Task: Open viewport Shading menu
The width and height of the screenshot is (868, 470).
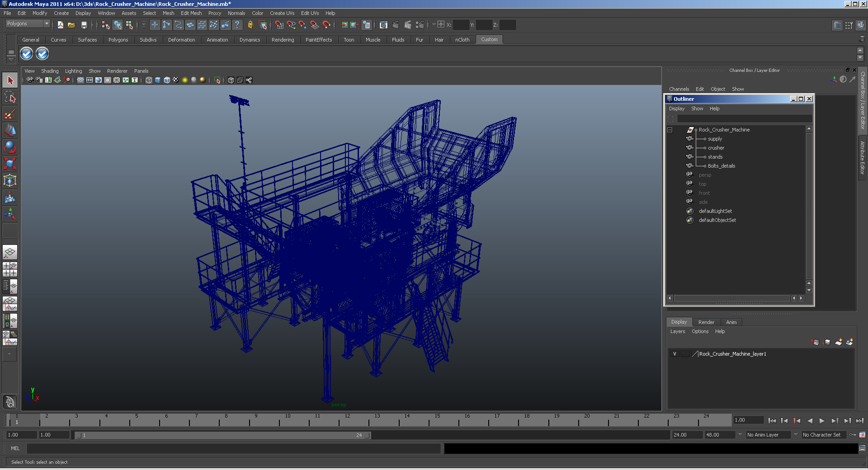Action: (50, 71)
